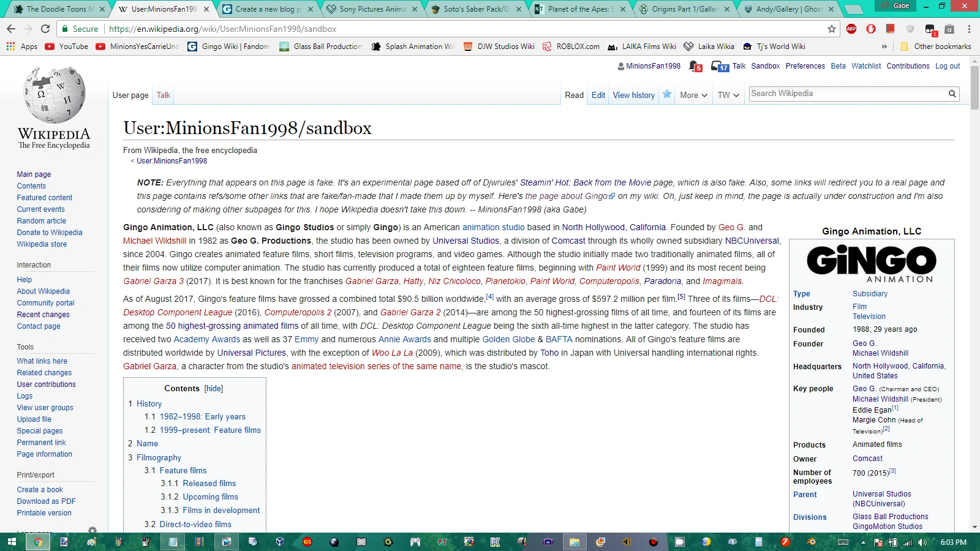This screenshot has width=980, height=551.
Task: Open the Universal Studios link in infobox
Action: [x=882, y=494]
